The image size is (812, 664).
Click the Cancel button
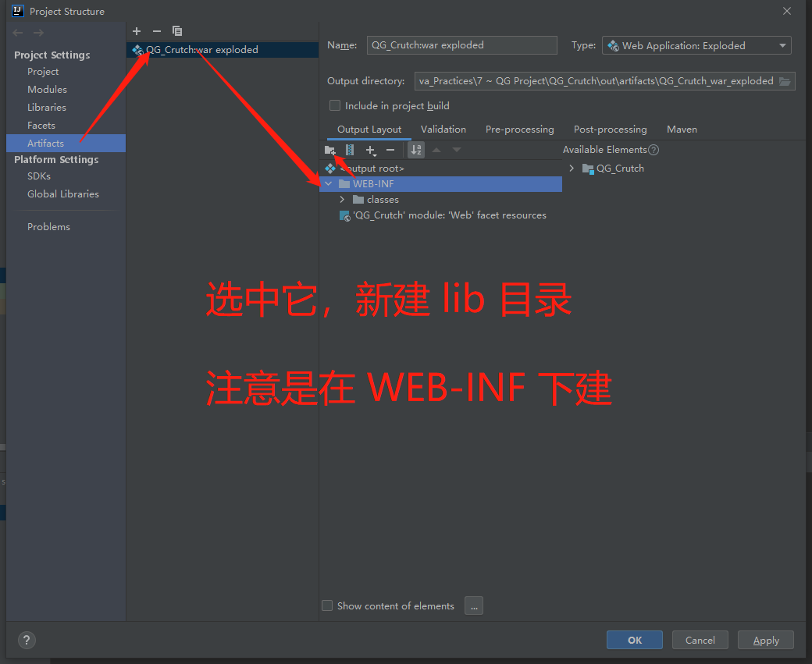(700, 640)
